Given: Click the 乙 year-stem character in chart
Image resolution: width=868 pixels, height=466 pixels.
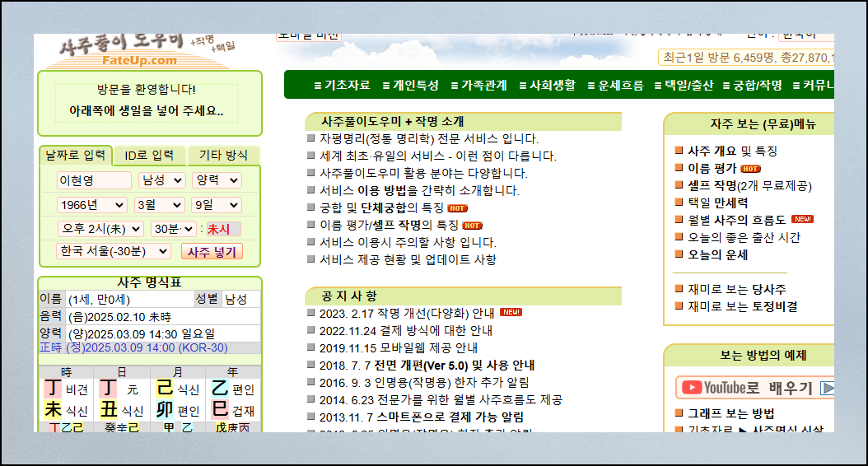Looking at the screenshot, I should (x=220, y=388).
